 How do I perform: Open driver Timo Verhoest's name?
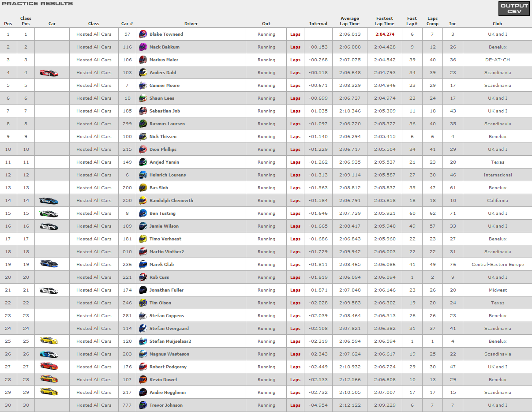(165, 239)
